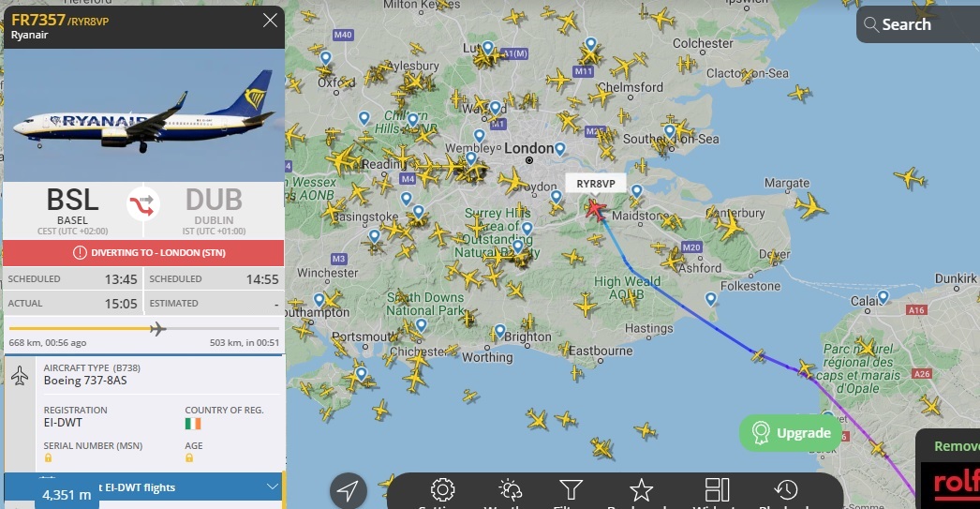Click the route diversion icon between BSL and DUB
The height and width of the screenshot is (509, 980).
coord(142,203)
